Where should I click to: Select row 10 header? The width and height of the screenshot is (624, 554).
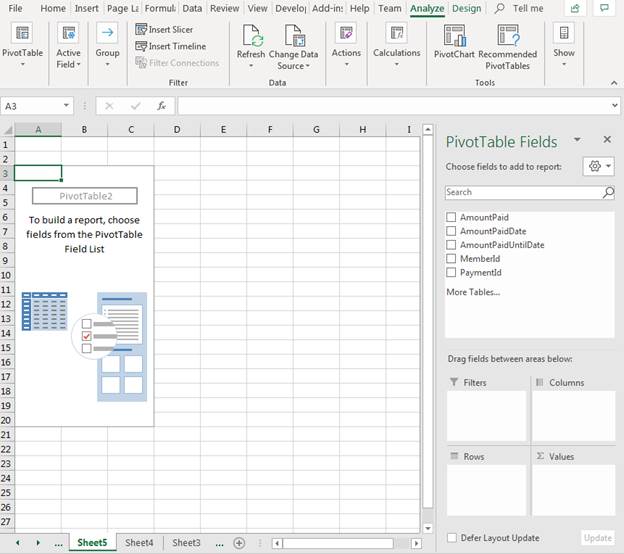[6, 275]
